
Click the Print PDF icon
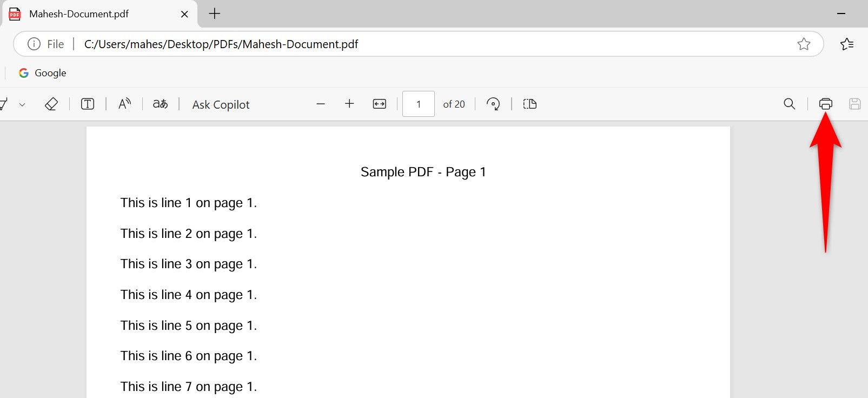[x=825, y=104]
